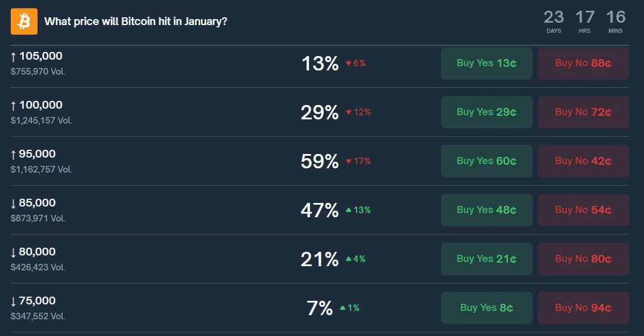Image resolution: width=644 pixels, height=336 pixels.
Task: Buy No at 80¢ for 80,000
Action: (x=583, y=259)
